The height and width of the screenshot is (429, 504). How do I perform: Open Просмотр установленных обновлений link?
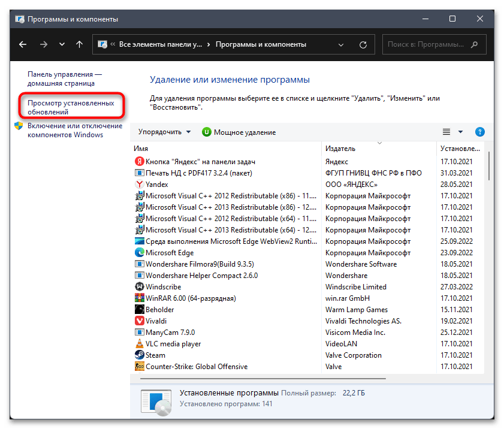pyautogui.click(x=71, y=107)
